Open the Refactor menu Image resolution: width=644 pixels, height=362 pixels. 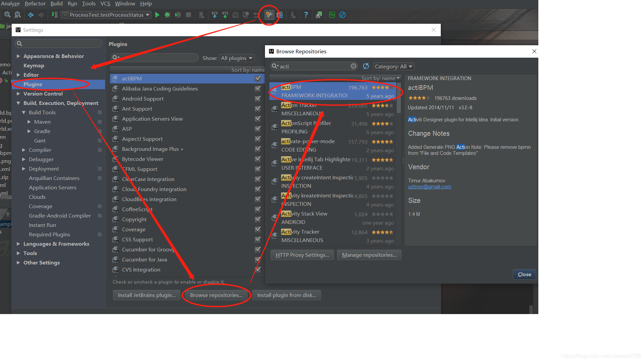coord(35,4)
